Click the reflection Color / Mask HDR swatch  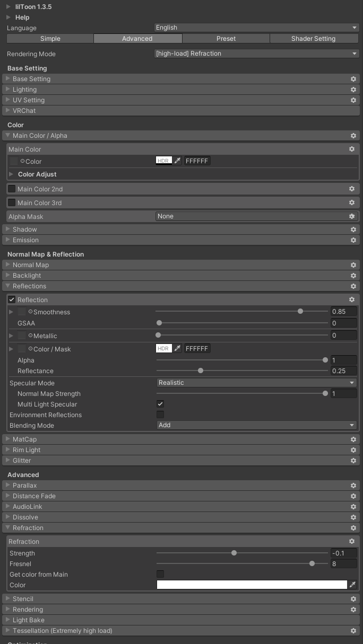point(164,348)
